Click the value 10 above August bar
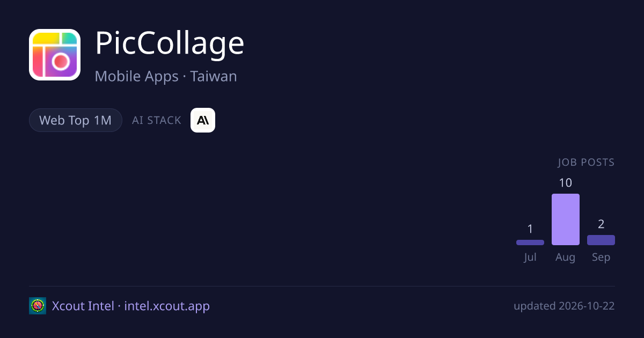 point(566,183)
